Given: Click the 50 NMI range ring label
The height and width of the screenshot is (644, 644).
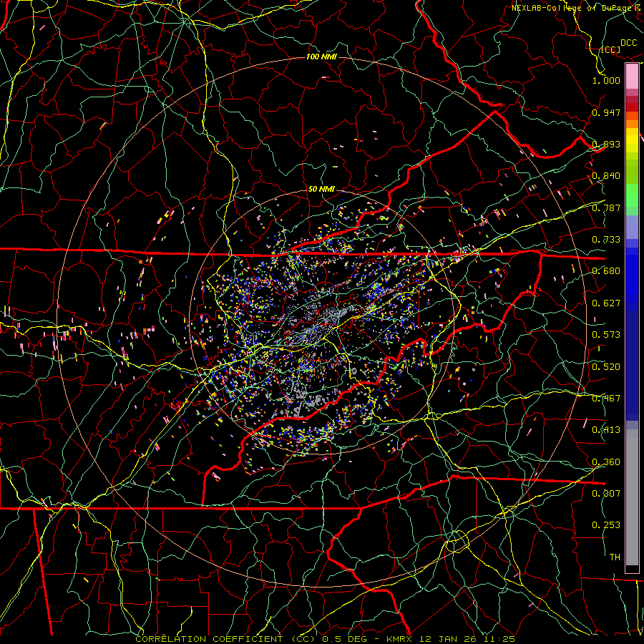Looking at the screenshot, I should [321, 189].
